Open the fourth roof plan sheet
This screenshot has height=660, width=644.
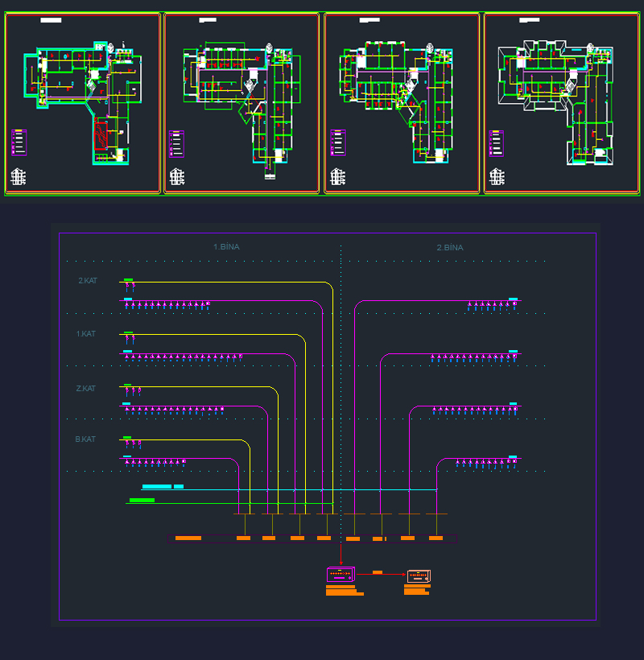(x=561, y=103)
